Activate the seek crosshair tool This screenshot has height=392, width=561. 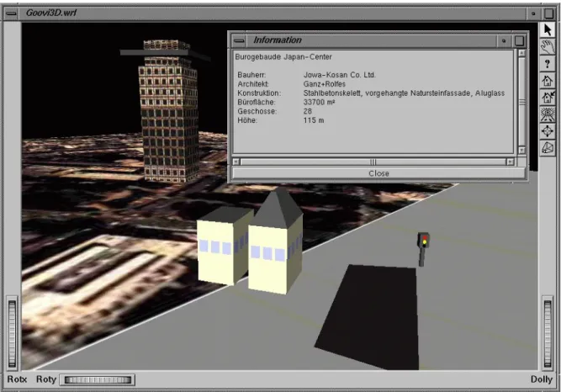548,131
